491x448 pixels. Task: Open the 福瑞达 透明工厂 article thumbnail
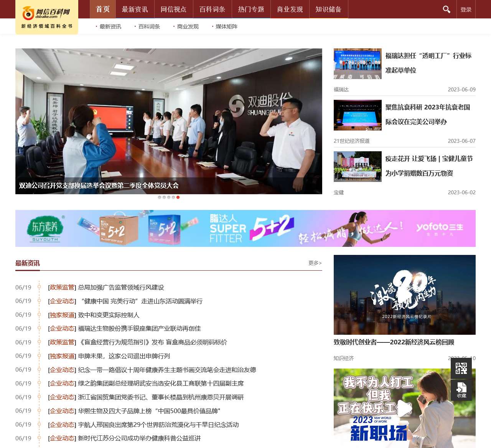[x=358, y=64]
